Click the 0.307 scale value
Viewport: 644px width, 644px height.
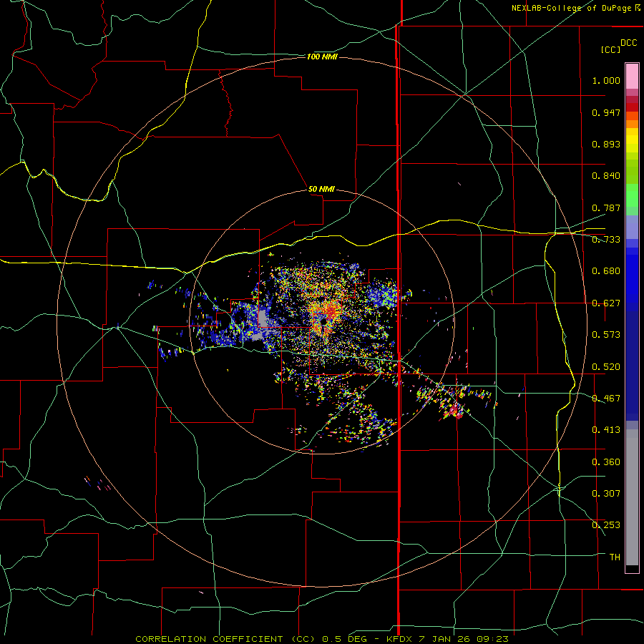[606, 494]
